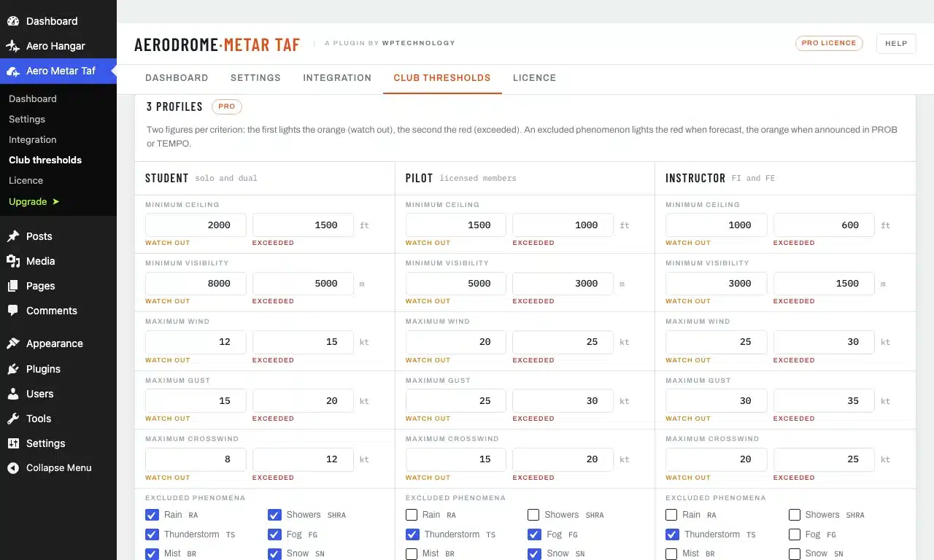This screenshot has height=560, width=934.
Task: Click the Media library icon
Action: tap(13, 261)
